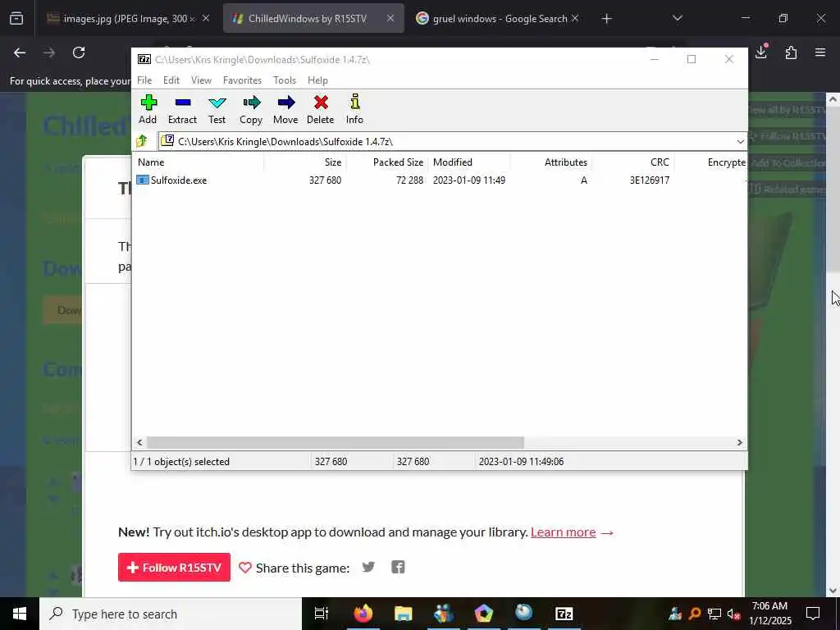Select the Sulfoxide.exe file icon

[x=142, y=180]
